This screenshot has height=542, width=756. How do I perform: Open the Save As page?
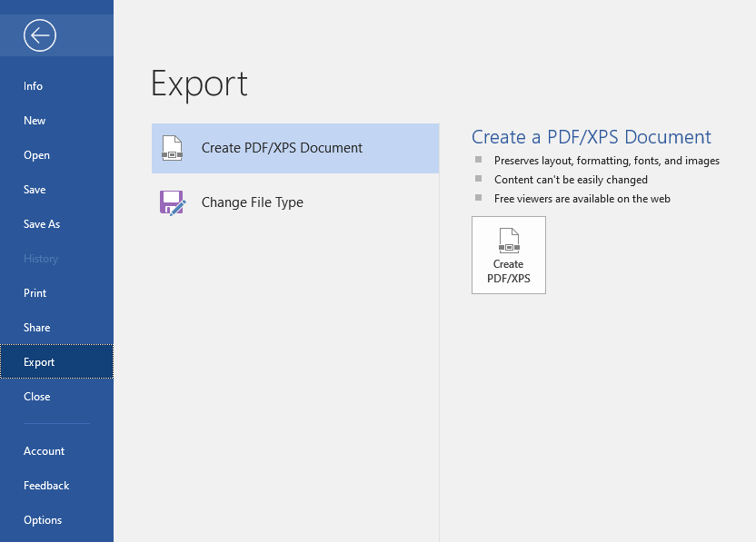coord(42,224)
